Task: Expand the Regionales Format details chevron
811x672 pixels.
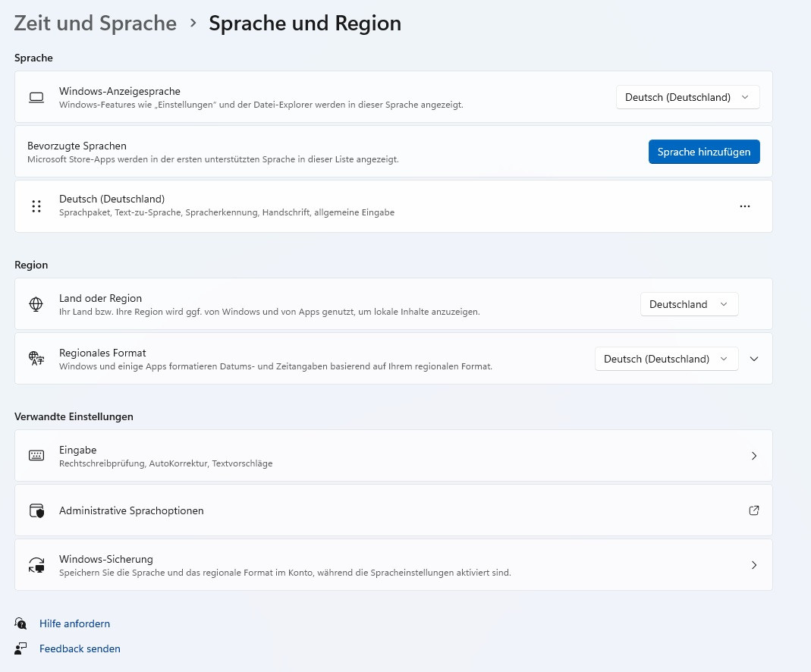Action: click(753, 359)
